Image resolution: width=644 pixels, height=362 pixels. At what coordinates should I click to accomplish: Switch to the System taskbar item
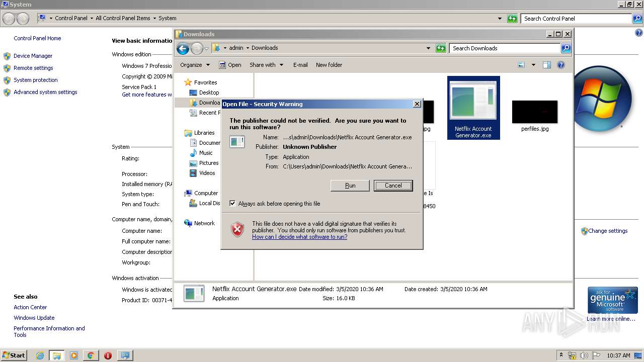click(x=125, y=355)
